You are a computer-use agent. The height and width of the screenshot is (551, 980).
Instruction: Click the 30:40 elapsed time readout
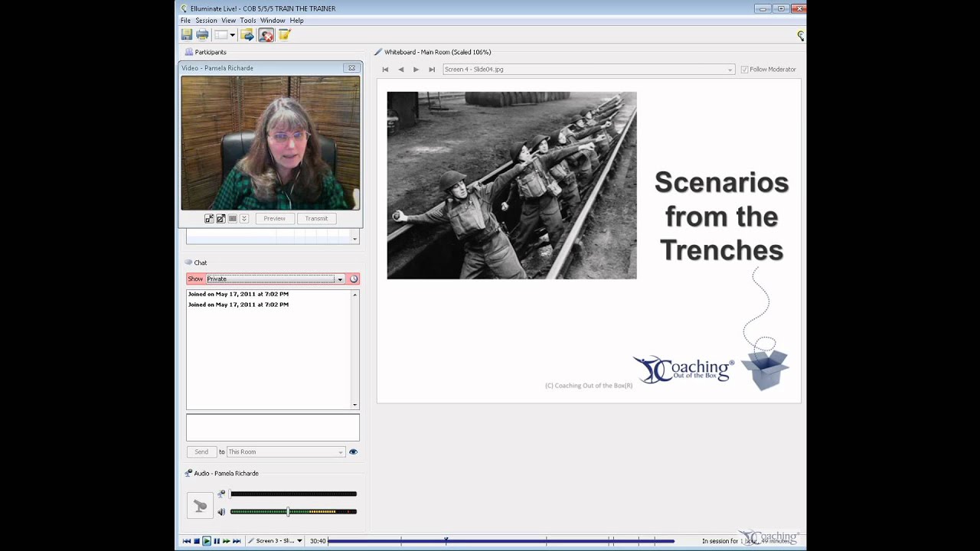[318, 541]
